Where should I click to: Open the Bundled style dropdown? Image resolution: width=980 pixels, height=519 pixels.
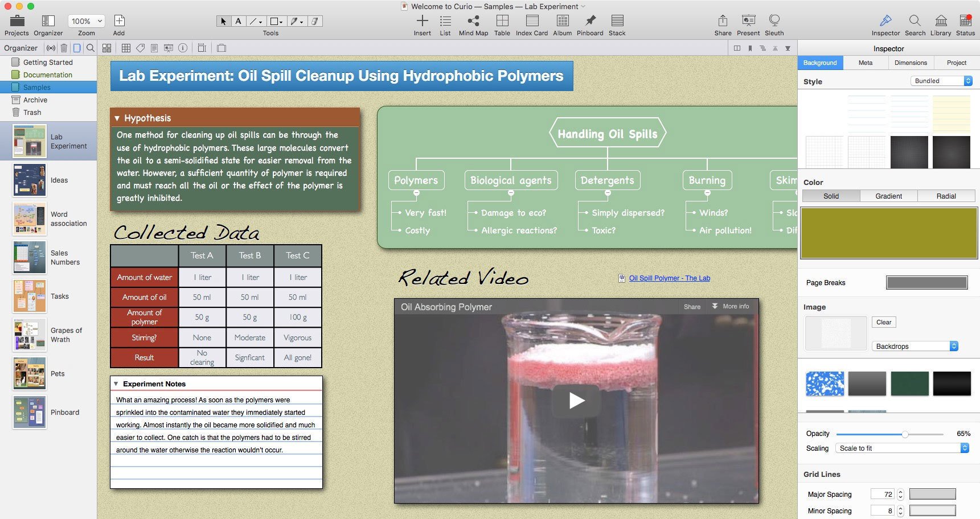tap(941, 81)
